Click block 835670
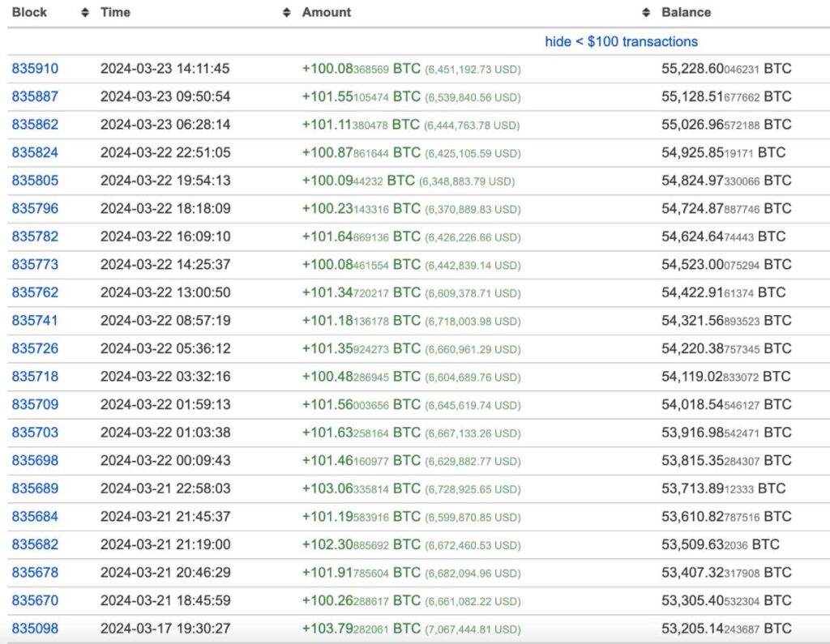 [35, 600]
